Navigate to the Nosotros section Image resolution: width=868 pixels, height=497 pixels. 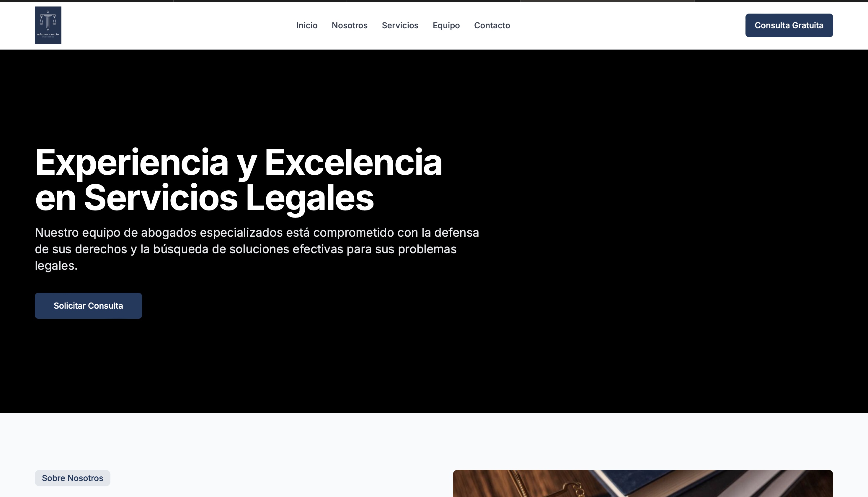click(349, 25)
